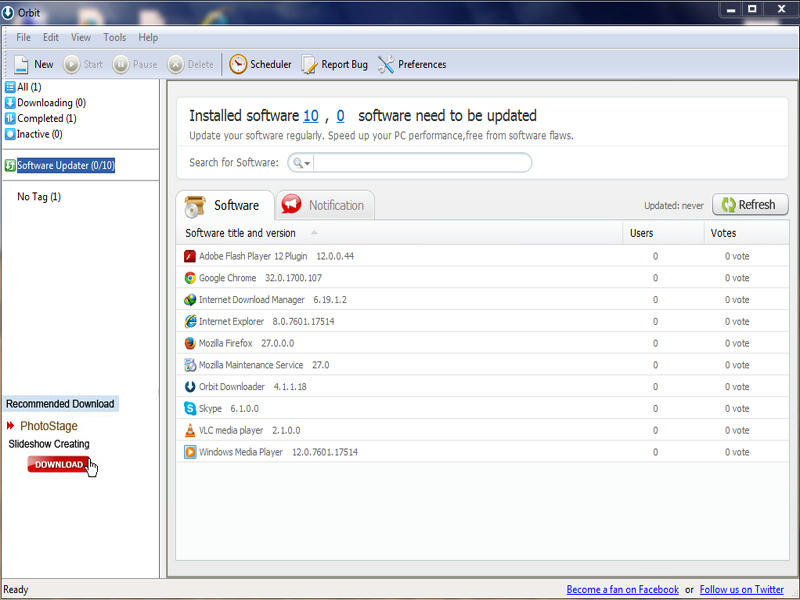The height and width of the screenshot is (600, 800).
Task: Click the needs-update count 0 link
Action: point(340,116)
